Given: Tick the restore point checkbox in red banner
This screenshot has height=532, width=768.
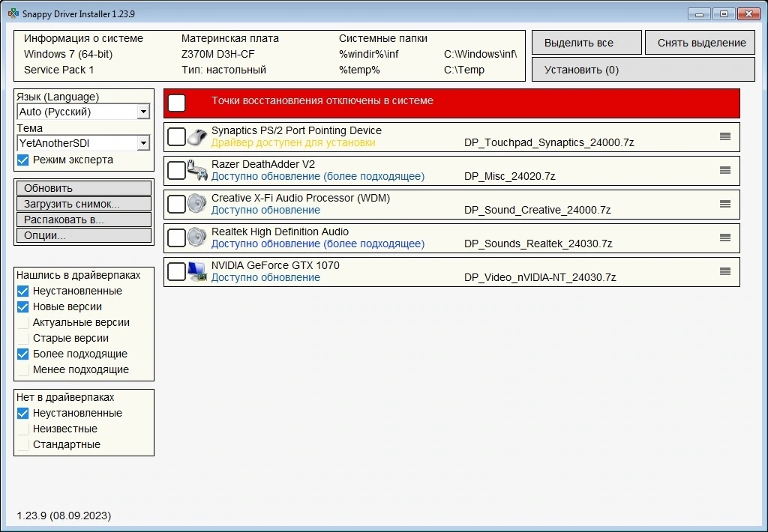Looking at the screenshot, I should pos(177,103).
